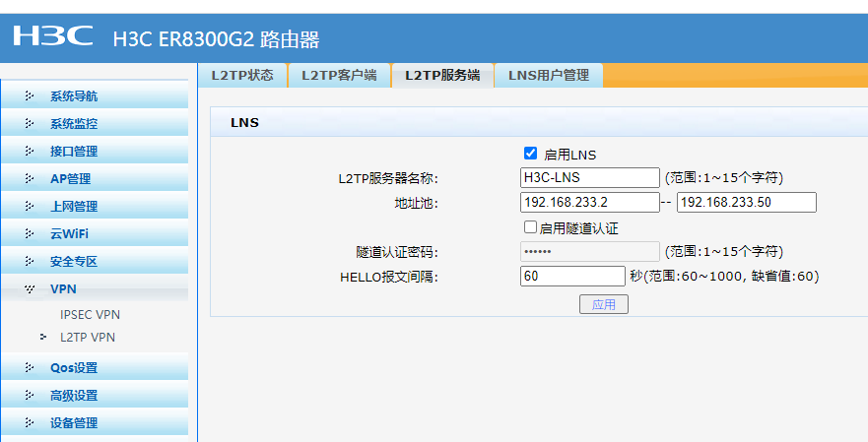Click the L2TP服务器名称 field with H3C-LNS
This screenshot has width=868, height=442.
[x=590, y=177]
